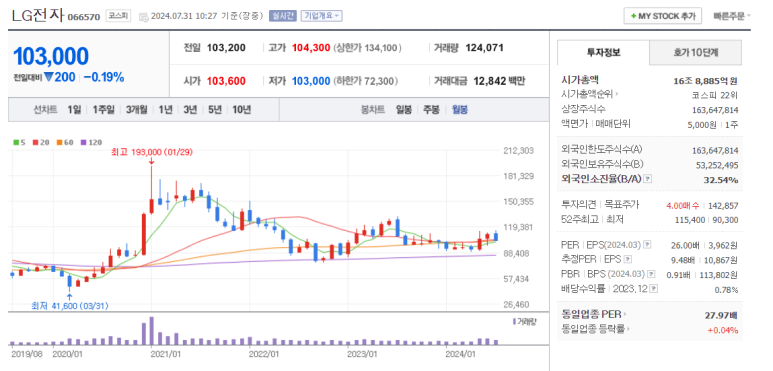
Task: Click the 고가 value 104,300
Action: [x=311, y=48]
